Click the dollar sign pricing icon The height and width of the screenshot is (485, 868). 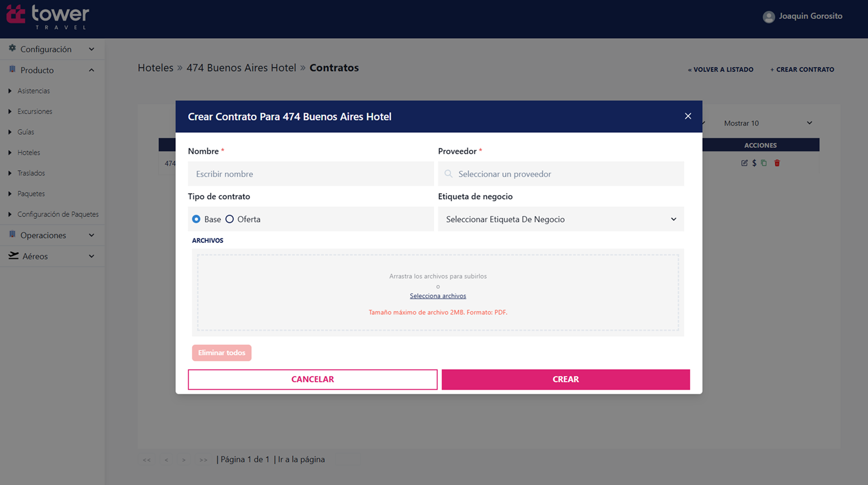point(754,163)
